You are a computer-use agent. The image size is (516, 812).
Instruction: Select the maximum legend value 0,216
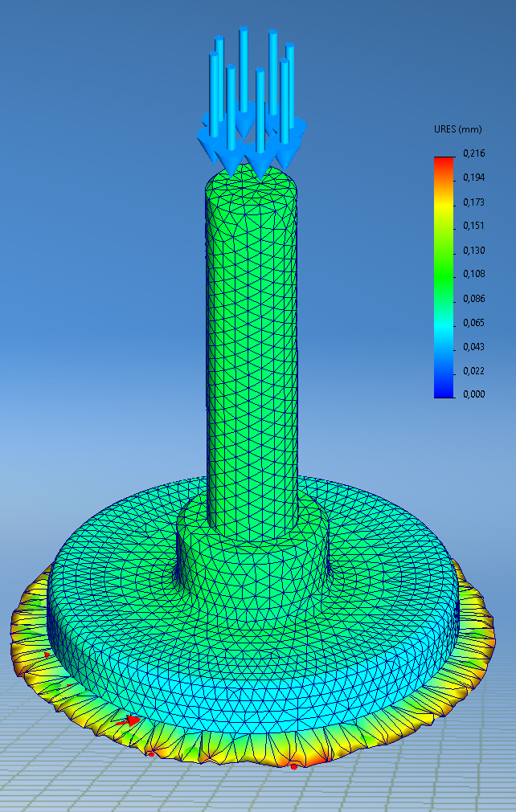(x=473, y=153)
